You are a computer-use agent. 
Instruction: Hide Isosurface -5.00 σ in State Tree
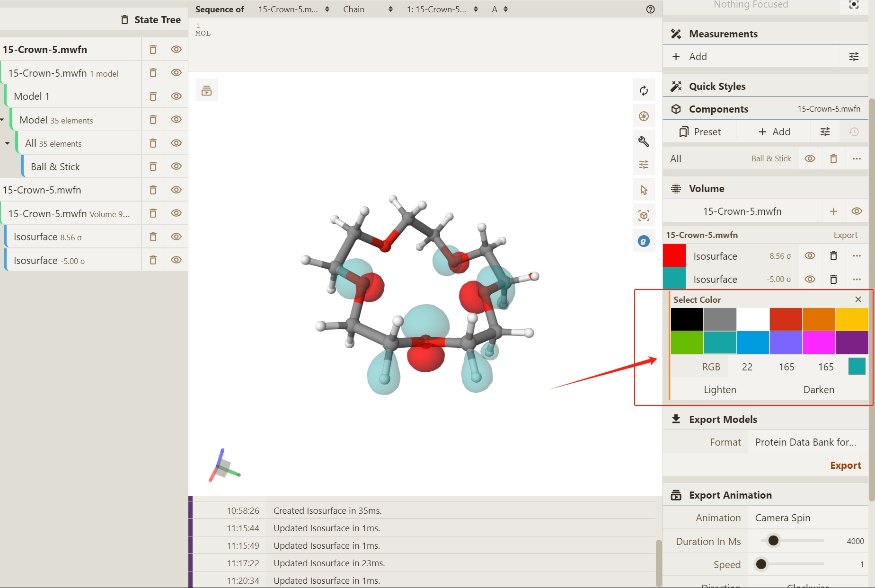176,260
